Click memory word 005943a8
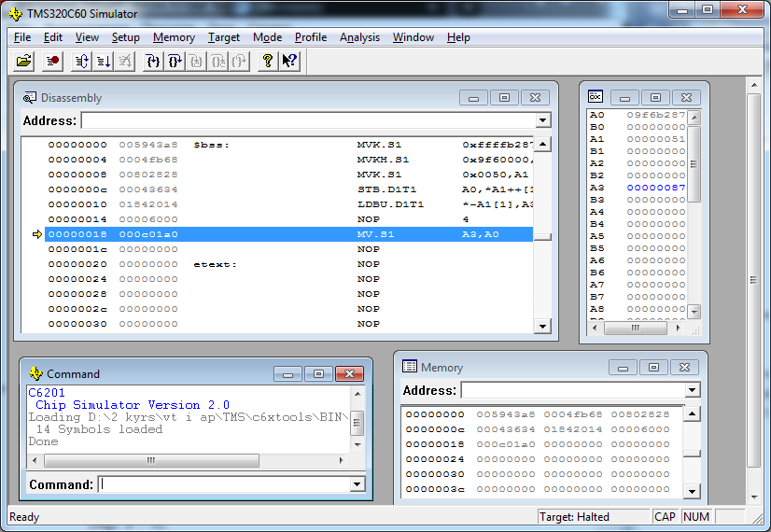The image size is (771, 532). [506, 414]
